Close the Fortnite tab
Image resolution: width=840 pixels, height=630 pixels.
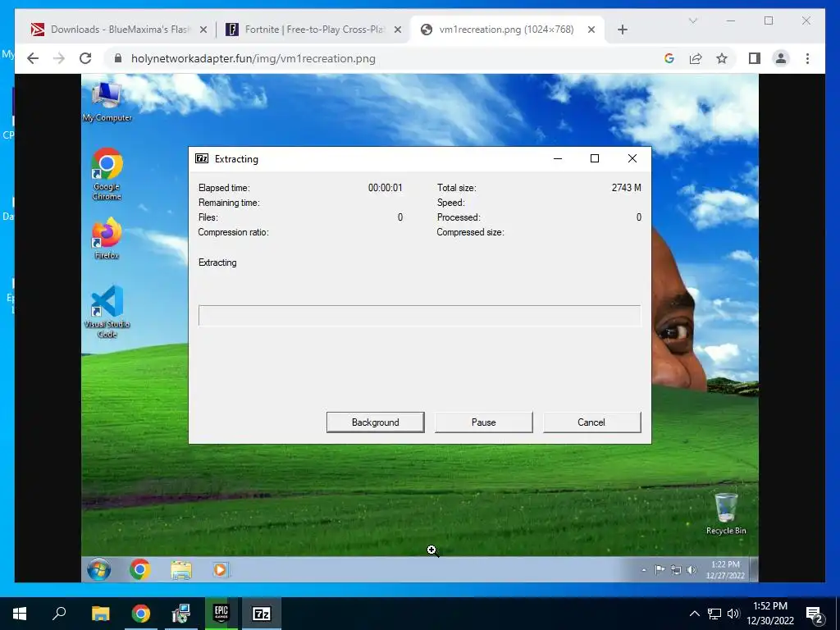tap(398, 30)
